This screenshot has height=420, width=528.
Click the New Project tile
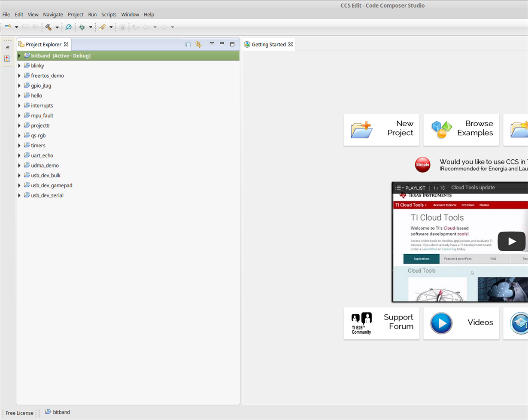tap(382, 130)
